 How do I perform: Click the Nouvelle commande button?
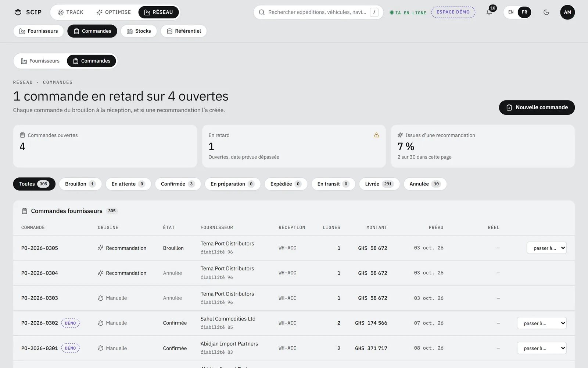tap(537, 107)
